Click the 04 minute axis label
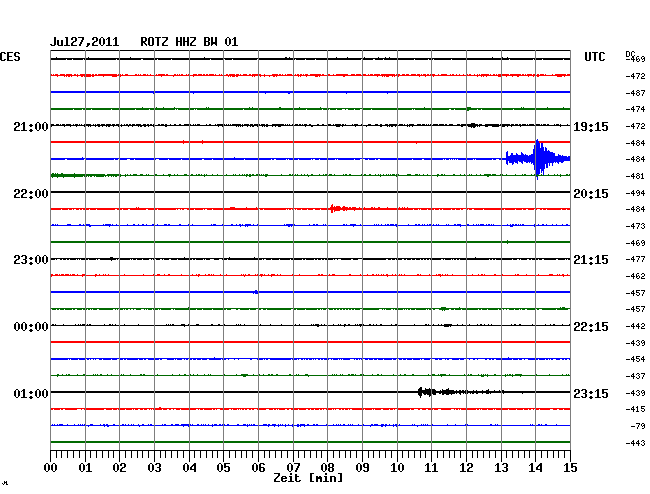Viewport: 650px width, 494px height. 189,468
